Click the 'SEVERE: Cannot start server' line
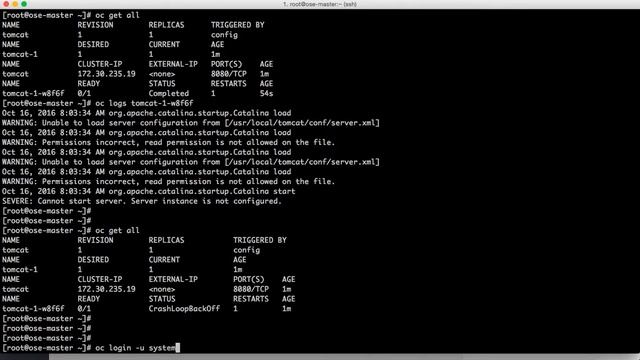The width and height of the screenshot is (640, 360). click(142, 201)
